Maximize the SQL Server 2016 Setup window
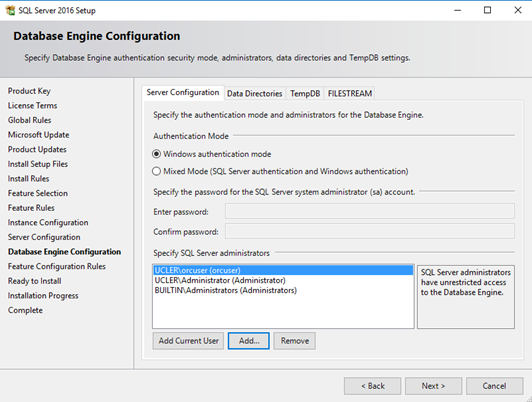Viewport: 532px width, 402px height. 487,10
